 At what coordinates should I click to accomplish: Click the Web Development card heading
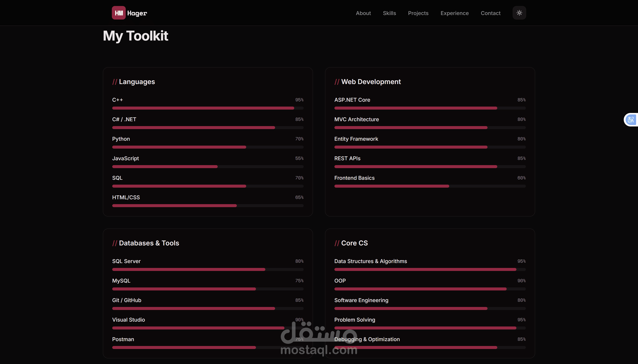371,82
